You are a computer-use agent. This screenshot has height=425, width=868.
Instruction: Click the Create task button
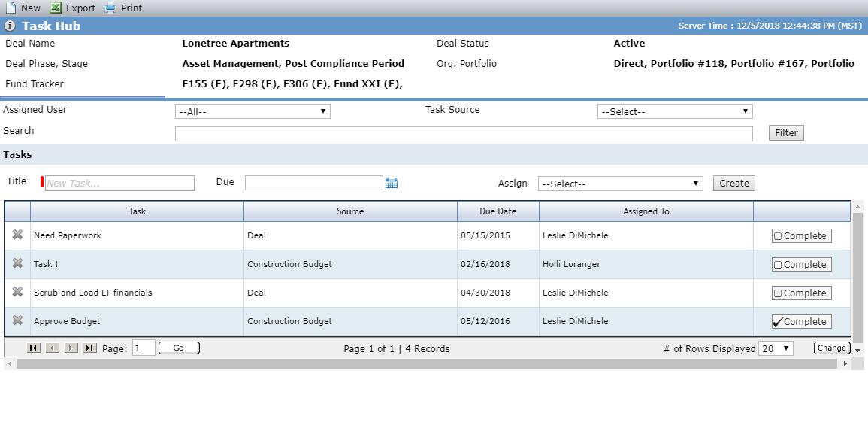[734, 184]
